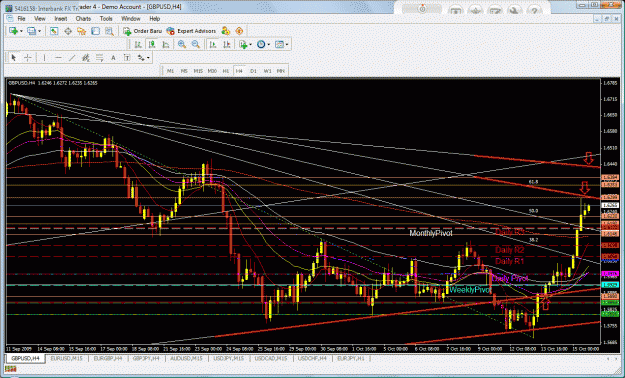Select the Horizontal Line tool
Image resolution: width=625 pixels, height=378 pixels.
coord(58,58)
